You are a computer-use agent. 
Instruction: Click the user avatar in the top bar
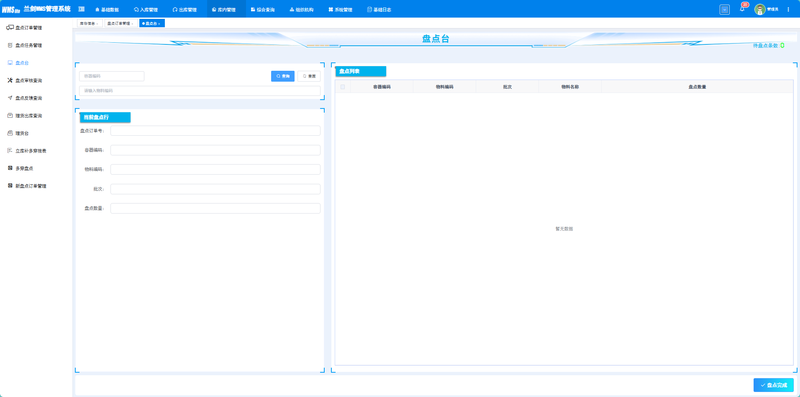(x=760, y=9)
